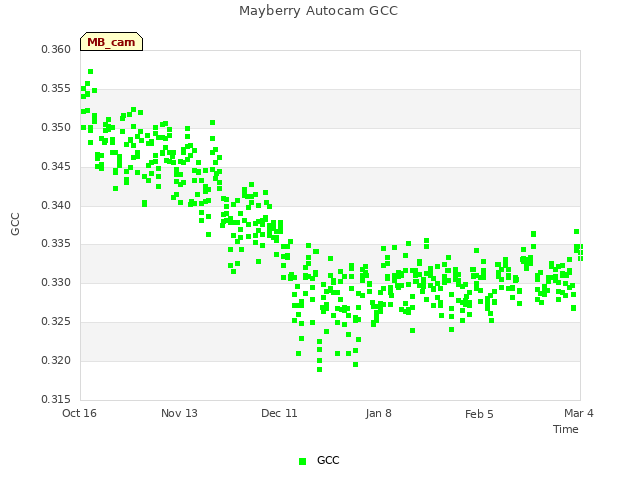Select the GCC legend label

(x=328, y=460)
